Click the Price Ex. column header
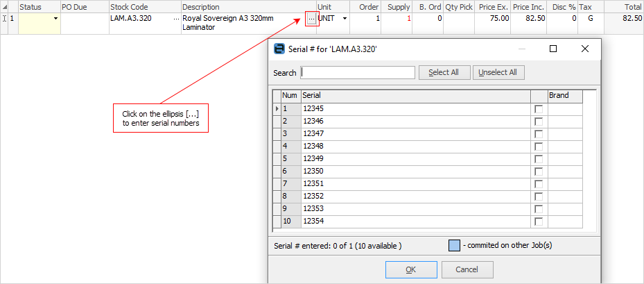Image resolution: width=644 pixels, height=284 pixels. (493, 7)
